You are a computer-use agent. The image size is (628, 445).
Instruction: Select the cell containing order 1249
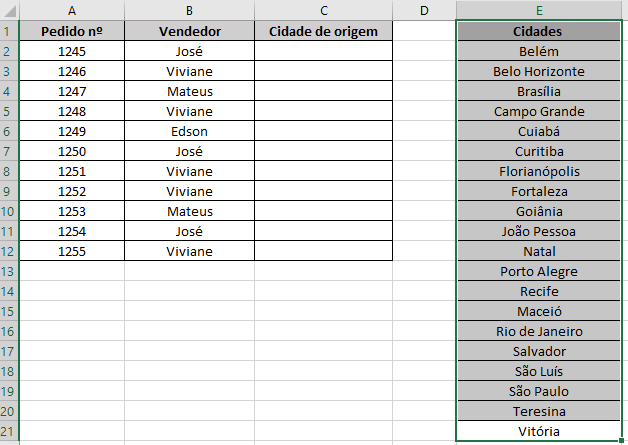[x=72, y=131]
